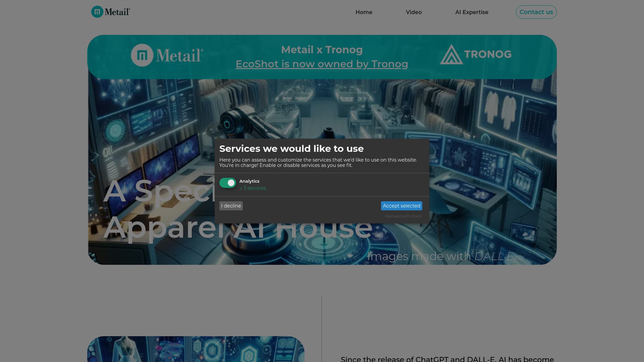The width and height of the screenshot is (644, 362).
Task: Click the Contact us button
Action: (536, 12)
